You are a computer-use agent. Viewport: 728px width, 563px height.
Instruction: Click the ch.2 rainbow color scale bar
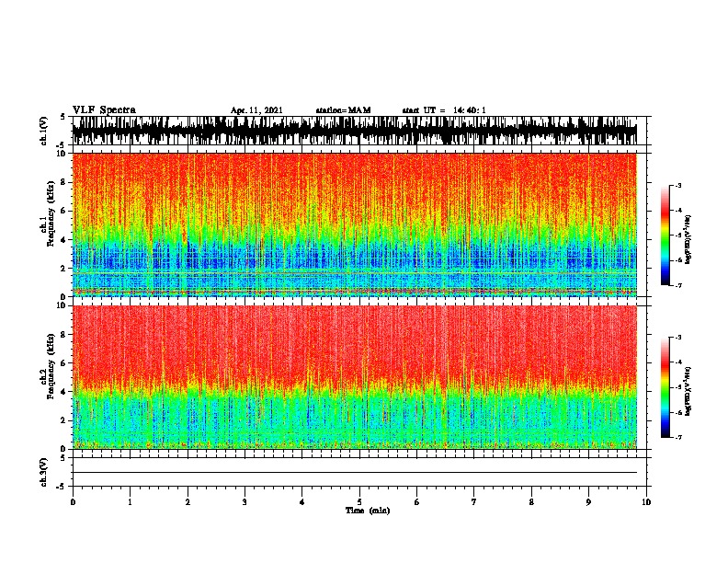[665, 387]
